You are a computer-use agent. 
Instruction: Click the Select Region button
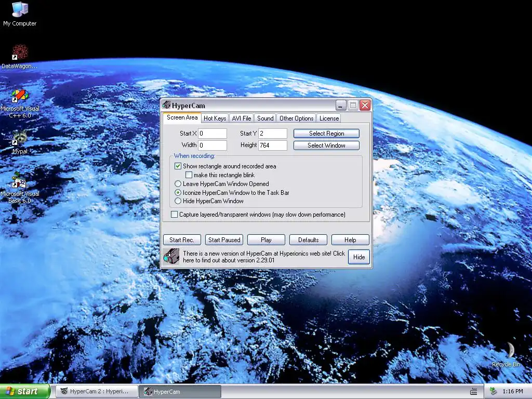[326, 134]
